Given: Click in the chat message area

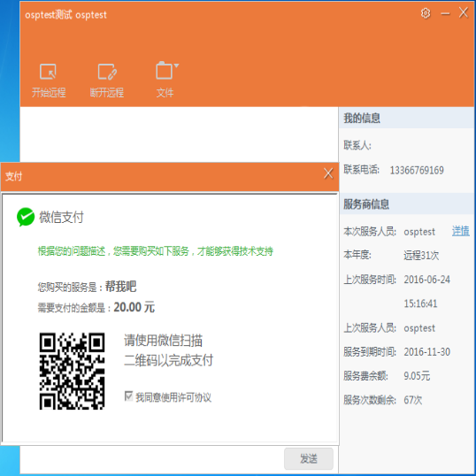Looking at the screenshot, I should click(x=179, y=134).
